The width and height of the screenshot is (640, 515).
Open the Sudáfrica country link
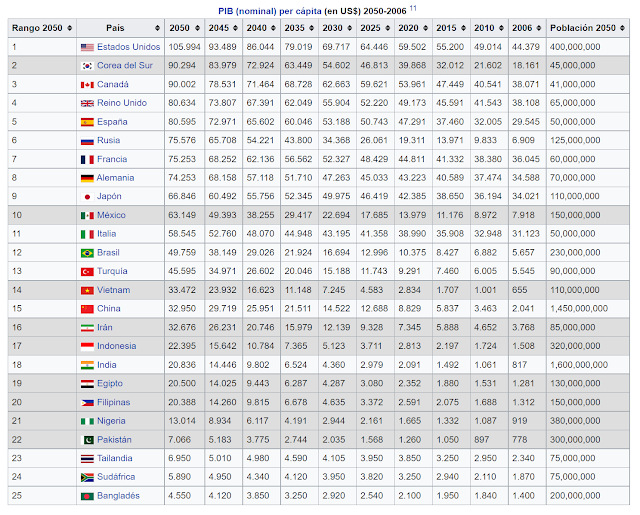click(116, 477)
